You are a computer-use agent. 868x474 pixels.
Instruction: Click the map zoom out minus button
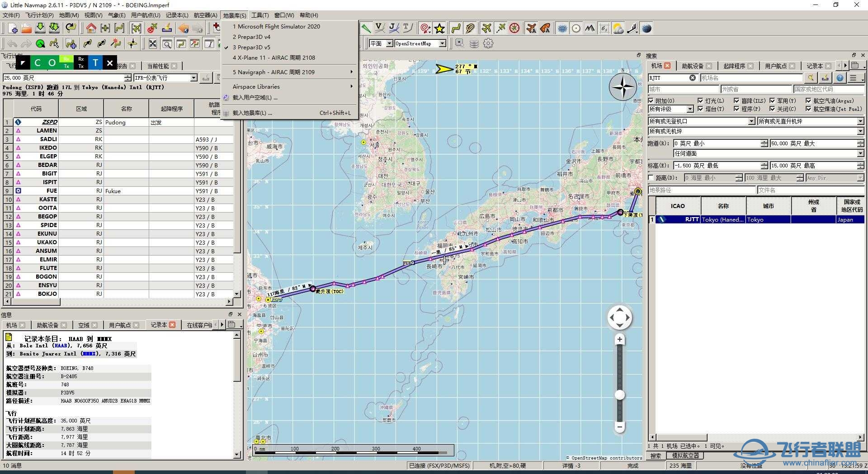620,427
